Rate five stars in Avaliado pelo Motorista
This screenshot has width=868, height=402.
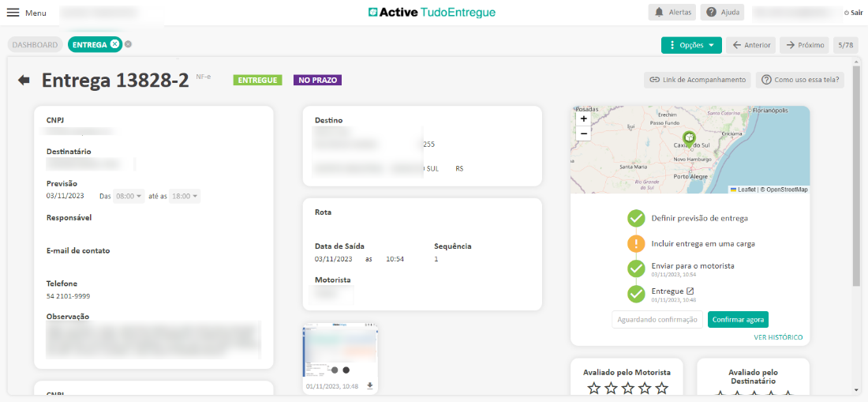[x=661, y=388]
